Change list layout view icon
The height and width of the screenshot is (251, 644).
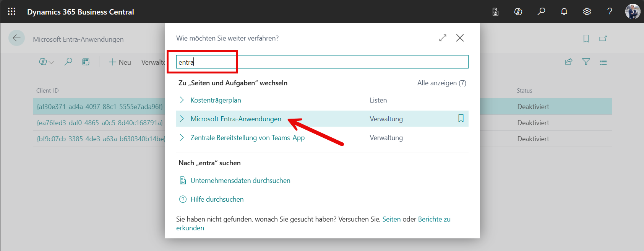click(603, 62)
